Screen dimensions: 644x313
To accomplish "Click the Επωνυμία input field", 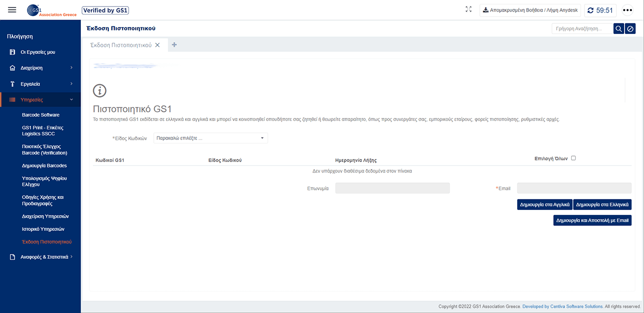I will 392,188.
